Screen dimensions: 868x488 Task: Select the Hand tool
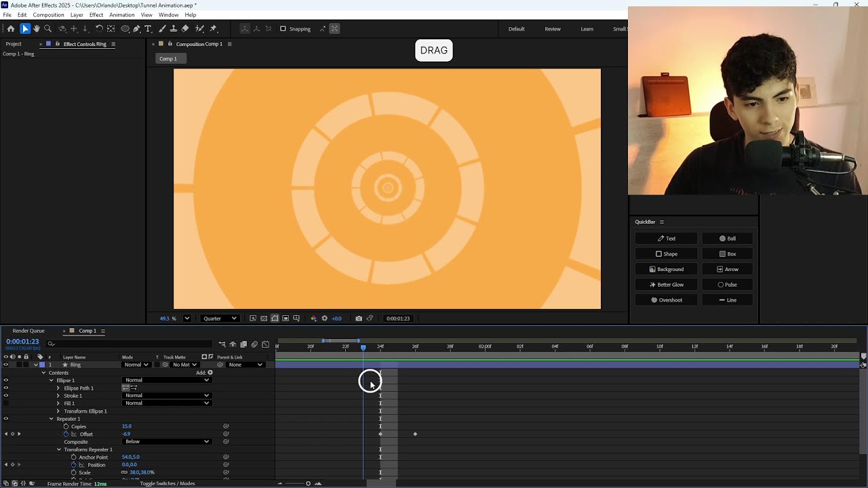point(37,28)
